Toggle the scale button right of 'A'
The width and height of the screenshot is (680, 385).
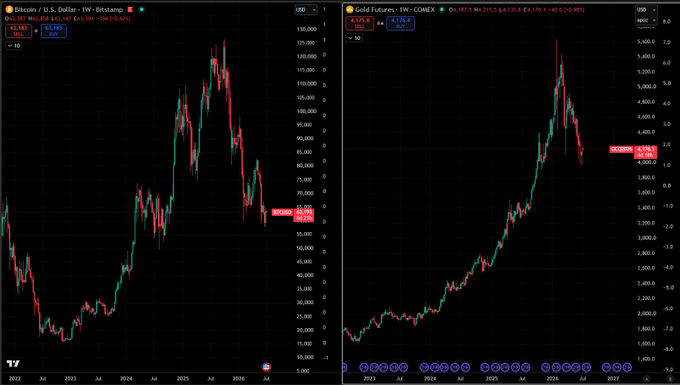click(x=670, y=378)
